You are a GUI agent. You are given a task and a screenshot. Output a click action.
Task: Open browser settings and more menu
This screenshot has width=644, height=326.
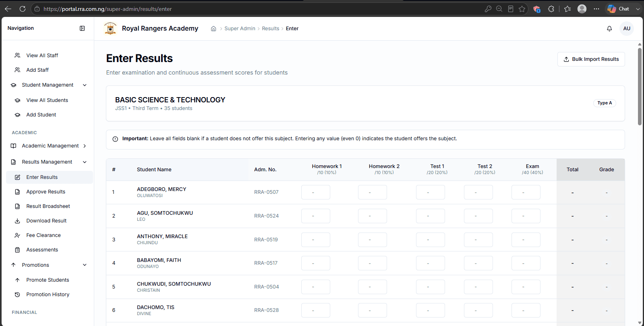(596, 9)
